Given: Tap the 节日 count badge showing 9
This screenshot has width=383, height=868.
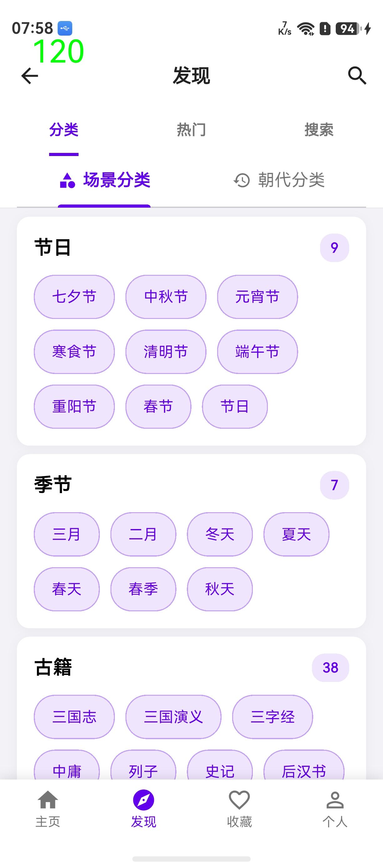Looking at the screenshot, I should point(334,248).
